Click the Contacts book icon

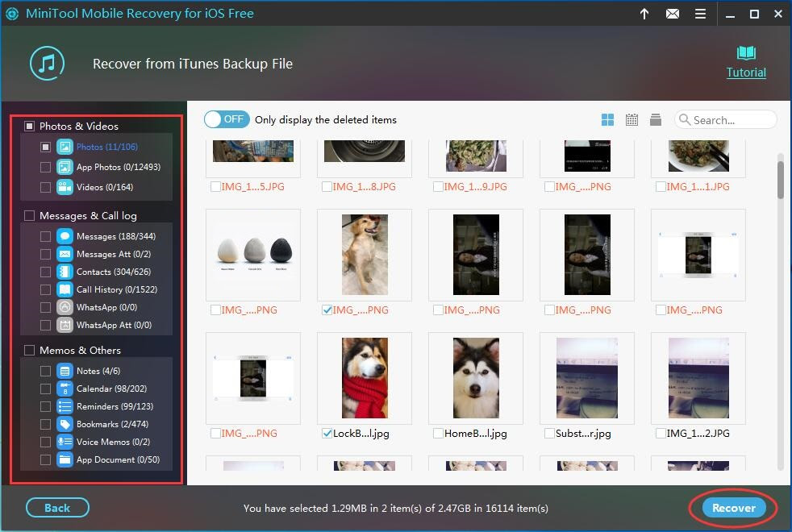(x=65, y=272)
